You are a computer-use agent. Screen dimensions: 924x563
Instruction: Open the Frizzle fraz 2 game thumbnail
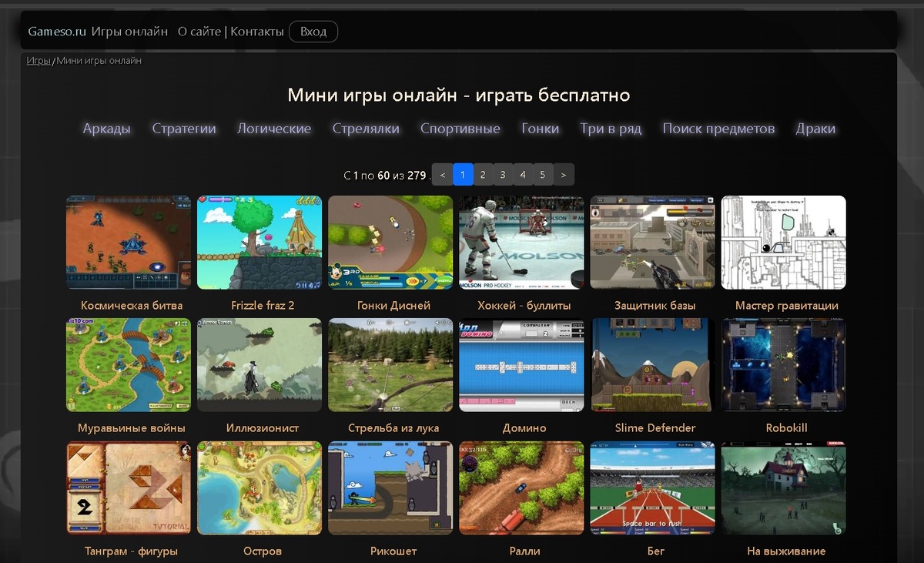(259, 242)
